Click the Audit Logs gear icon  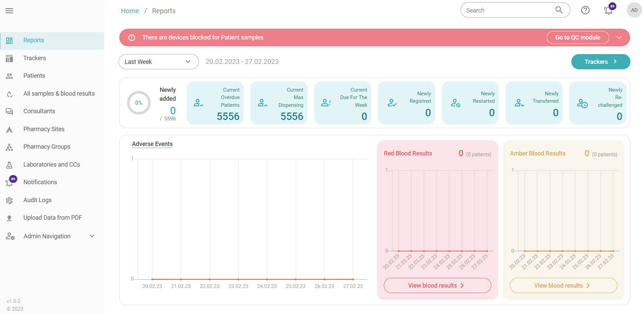click(9, 200)
